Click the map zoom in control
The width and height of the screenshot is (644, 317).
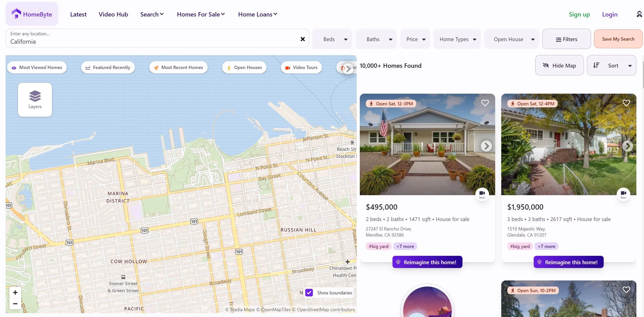tap(15, 292)
